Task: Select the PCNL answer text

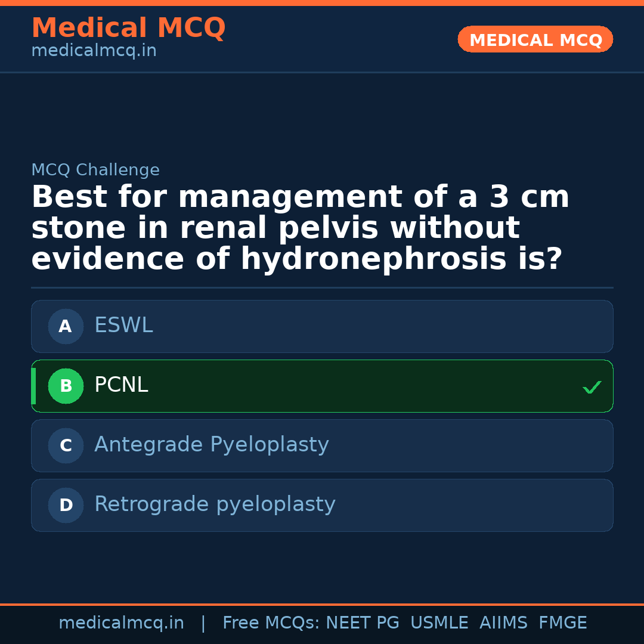Action: pos(121,385)
